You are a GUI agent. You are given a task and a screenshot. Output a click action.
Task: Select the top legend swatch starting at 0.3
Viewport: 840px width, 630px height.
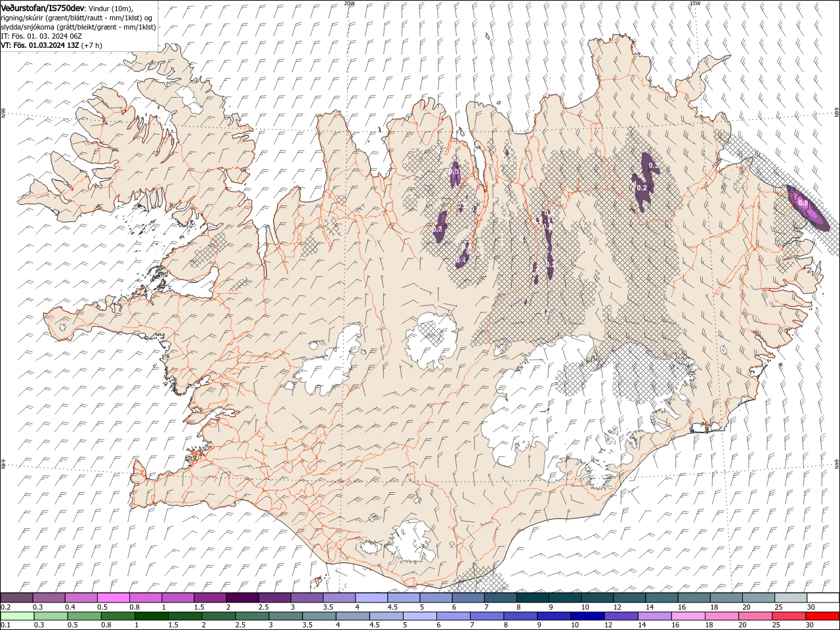(49, 598)
